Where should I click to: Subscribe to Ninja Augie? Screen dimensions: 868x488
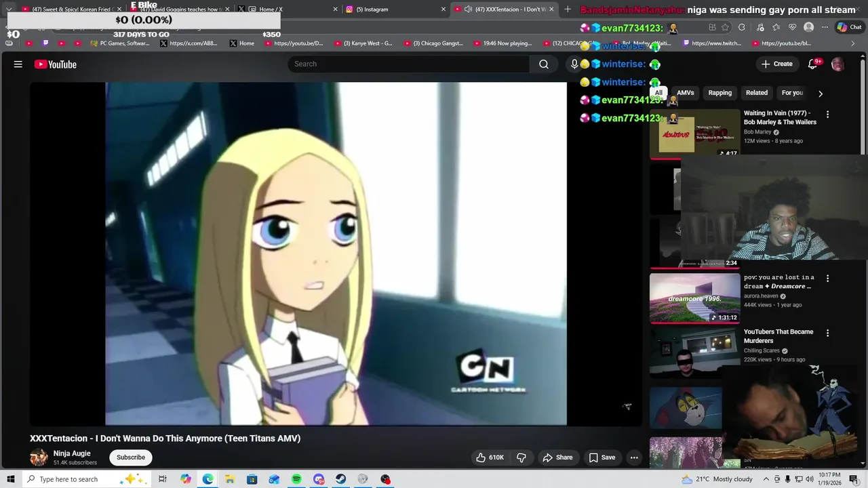pos(131,457)
